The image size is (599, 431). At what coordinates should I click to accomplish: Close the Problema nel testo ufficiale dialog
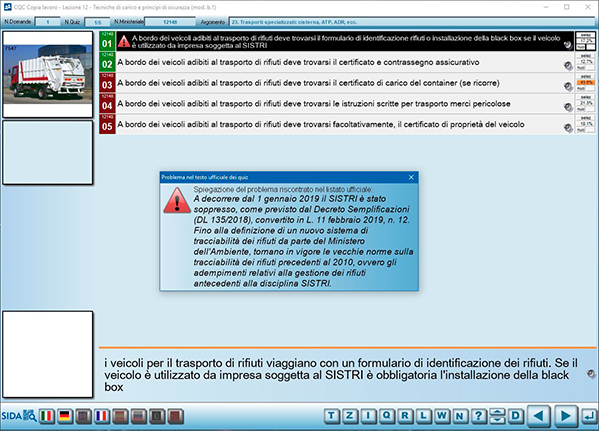[x=411, y=177]
